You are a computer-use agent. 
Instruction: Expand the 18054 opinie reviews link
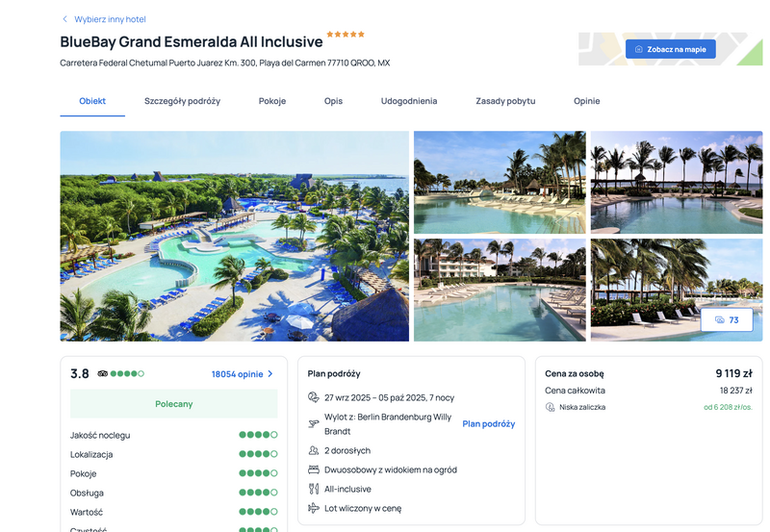243,374
